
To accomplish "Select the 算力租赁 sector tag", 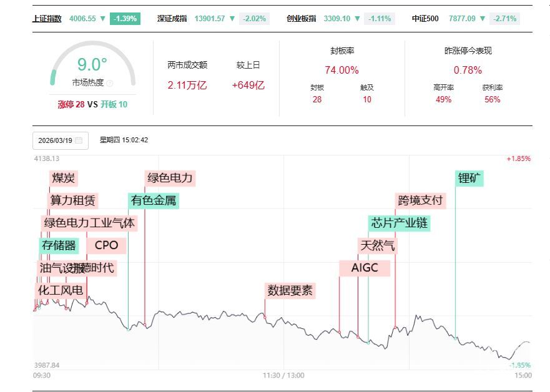I will tap(72, 200).
